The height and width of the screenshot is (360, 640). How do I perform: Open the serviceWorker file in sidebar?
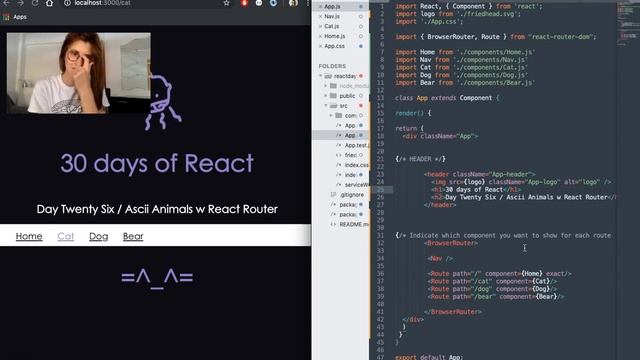(357, 185)
